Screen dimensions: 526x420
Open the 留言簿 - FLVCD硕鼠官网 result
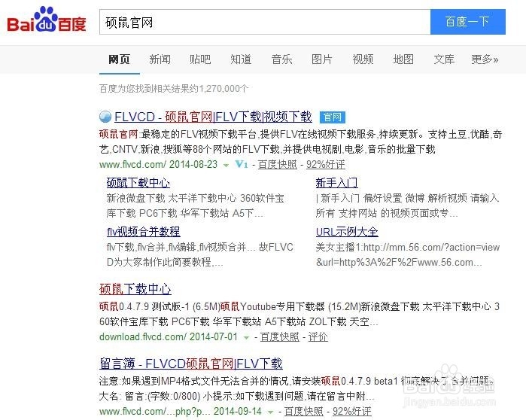[x=191, y=364]
